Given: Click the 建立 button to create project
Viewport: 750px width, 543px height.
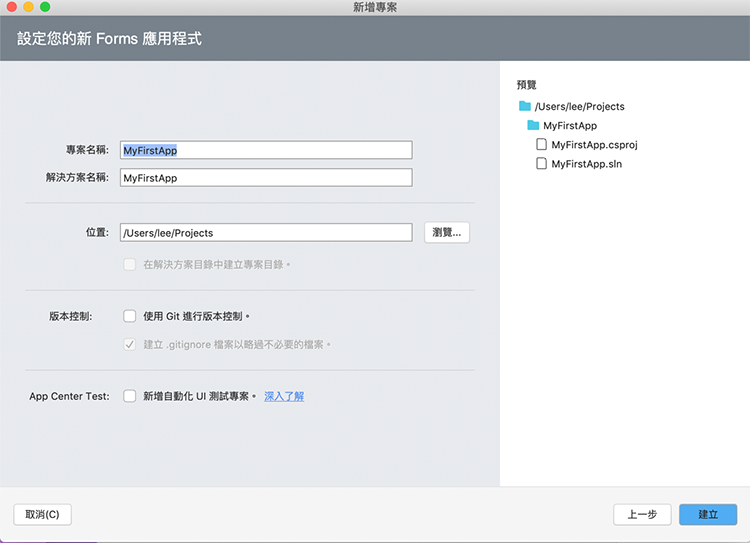Looking at the screenshot, I should (x=708, y=514).
